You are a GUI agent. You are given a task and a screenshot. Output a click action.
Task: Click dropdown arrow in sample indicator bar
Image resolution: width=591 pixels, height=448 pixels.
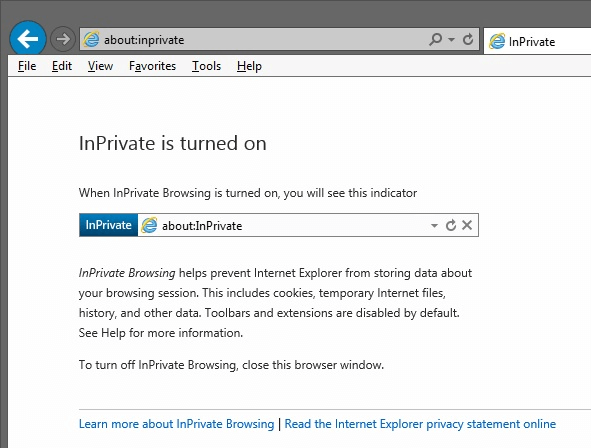[434, 225]
